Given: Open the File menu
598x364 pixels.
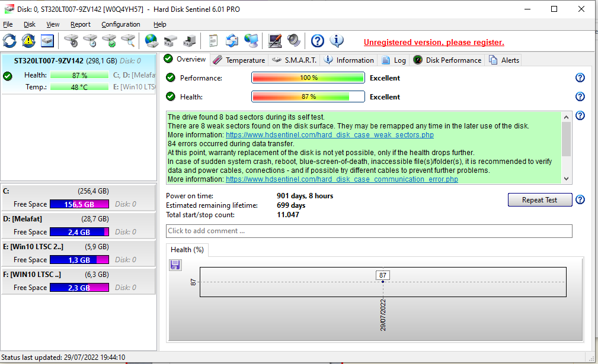Looking at the screenshot, I should tap(8, 24).
